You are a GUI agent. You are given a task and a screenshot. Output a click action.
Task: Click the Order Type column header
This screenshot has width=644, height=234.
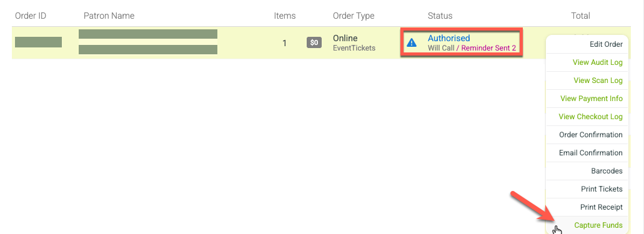coord(354,16)
